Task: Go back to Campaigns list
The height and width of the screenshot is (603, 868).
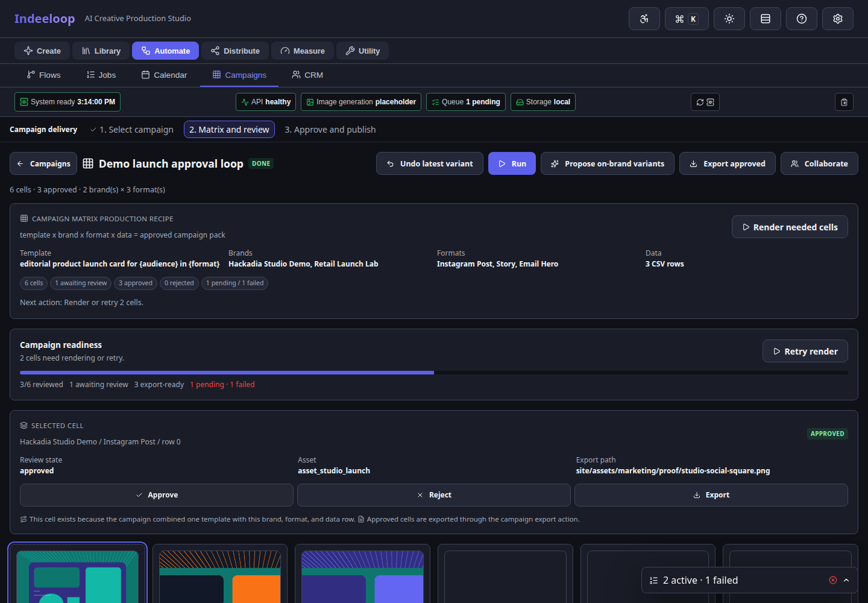Action: (x=43, y=163)
